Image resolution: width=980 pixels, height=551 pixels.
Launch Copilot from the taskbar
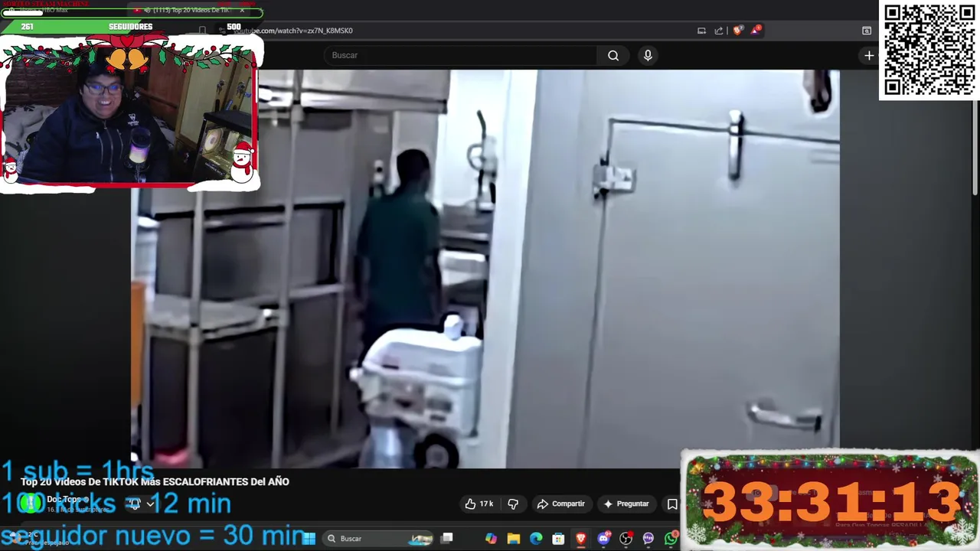491,539
